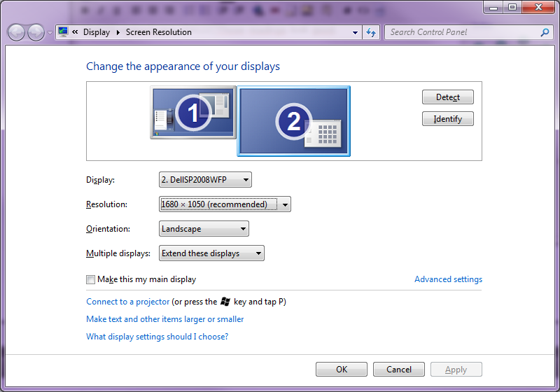The height and width of the screenshot is (392, 560).
Task: Click the double chevron in the address breadcrumb
Action: pyautogui.click(x=75, y=32)
